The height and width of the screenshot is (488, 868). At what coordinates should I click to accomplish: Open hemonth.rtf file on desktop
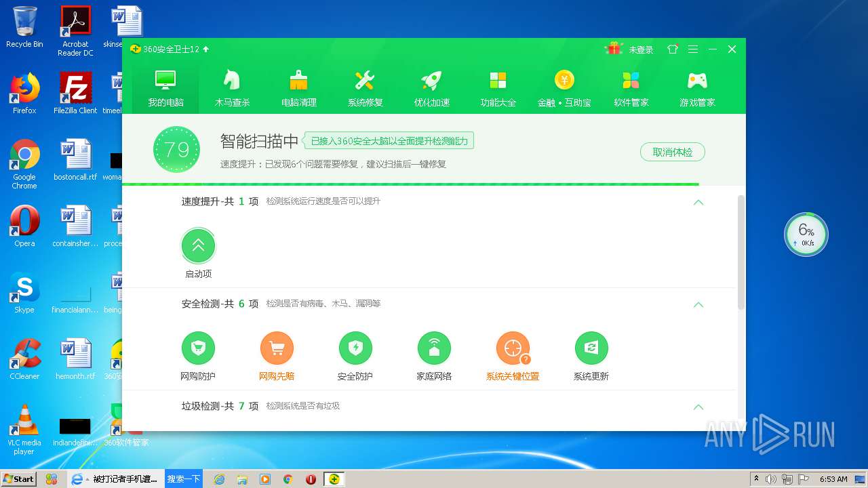[x=75, y=359]
